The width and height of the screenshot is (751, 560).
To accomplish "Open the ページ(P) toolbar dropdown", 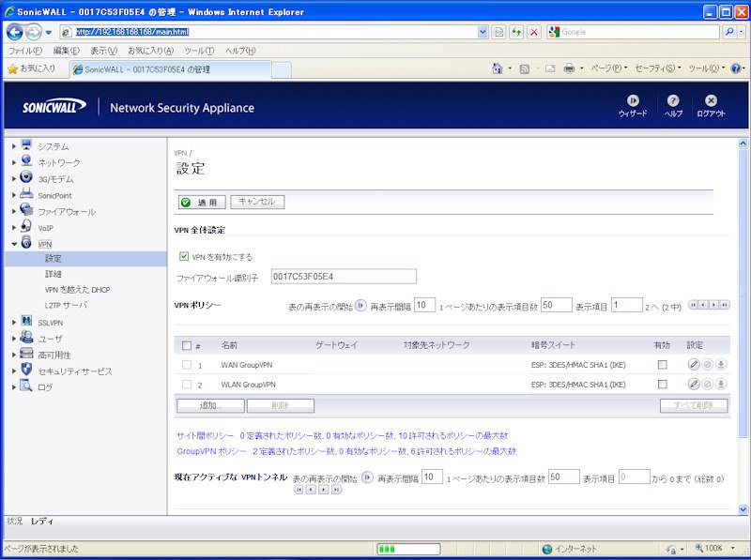I will (x=608, y=68).
